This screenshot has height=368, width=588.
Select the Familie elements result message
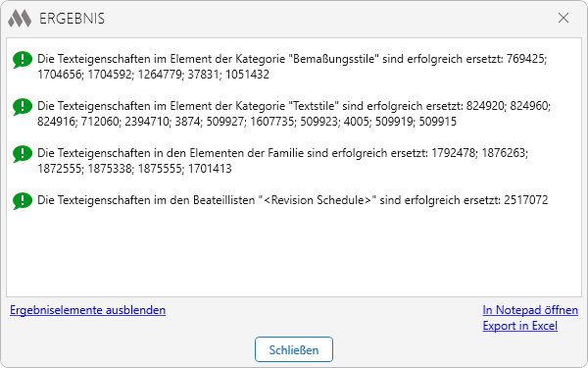pos(283,161)
